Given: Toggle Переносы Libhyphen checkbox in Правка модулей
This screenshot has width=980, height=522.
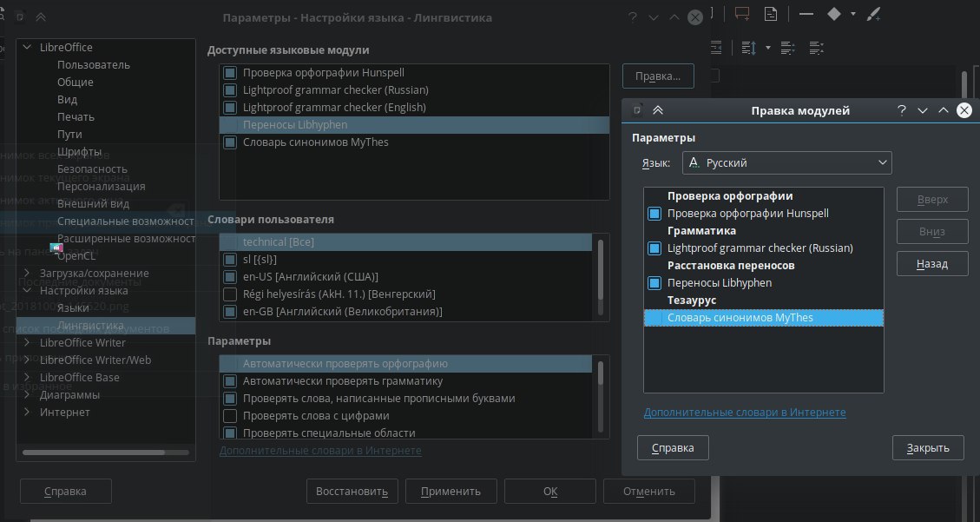Looking at the screenshot, I should tap(654, 283).
